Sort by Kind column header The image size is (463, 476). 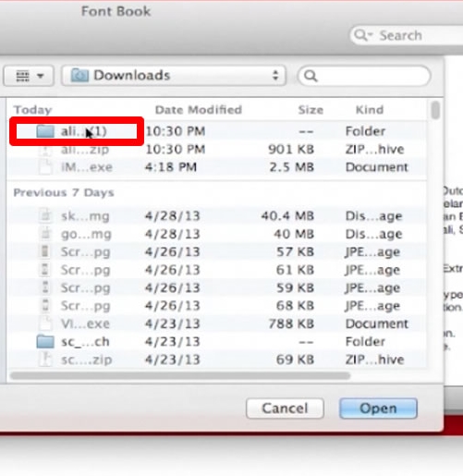tap(370, 110)
